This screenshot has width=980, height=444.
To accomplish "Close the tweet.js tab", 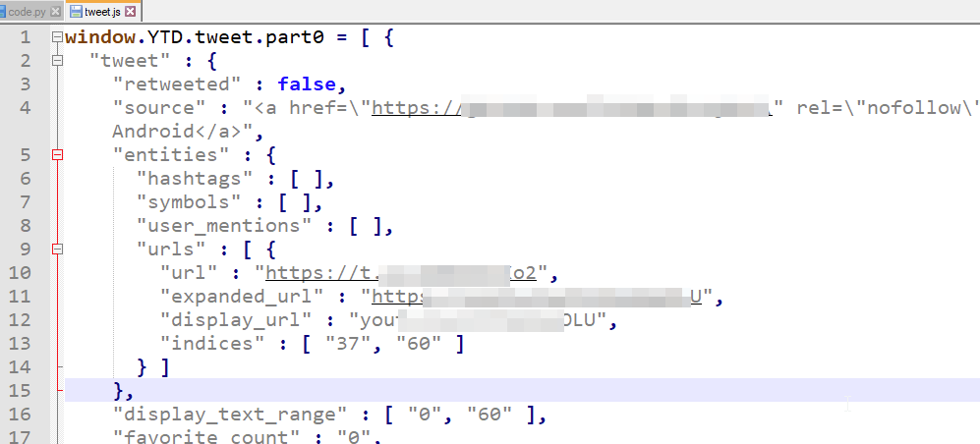I will coord(130,11).
